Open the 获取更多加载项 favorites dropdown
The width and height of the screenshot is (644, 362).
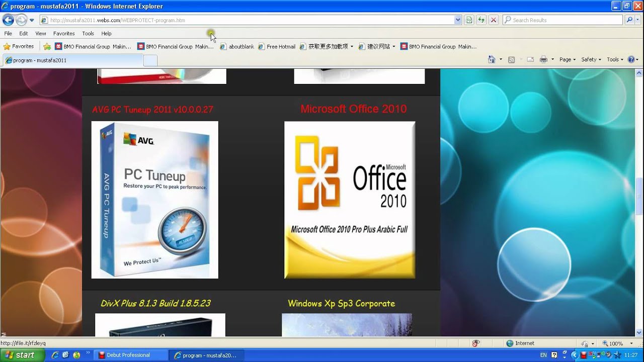point(327,46)
